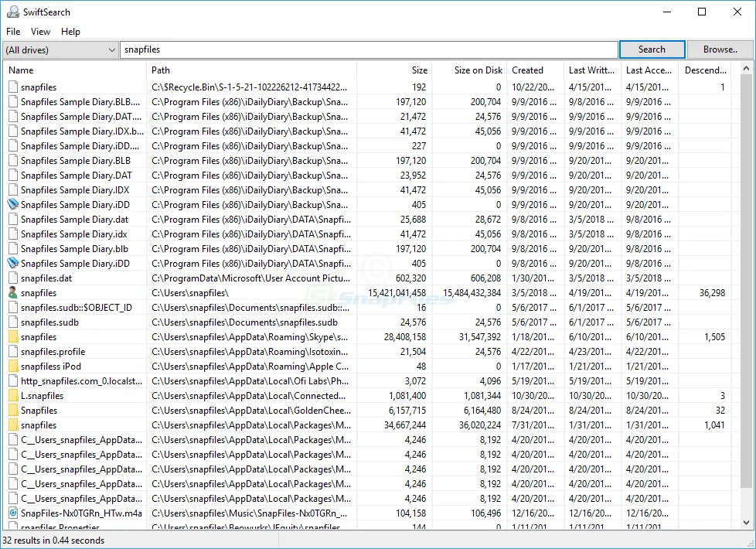This screenshot has width=756, height=549.
Task: Click file icon beside Snapfiles Sample Diary.idx
Action: [x=13, y=234]
